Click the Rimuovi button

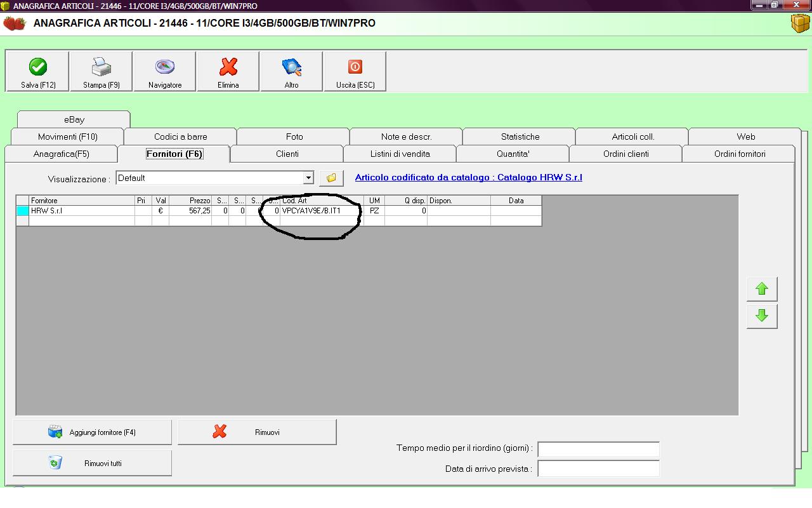[x=257, y=432]
